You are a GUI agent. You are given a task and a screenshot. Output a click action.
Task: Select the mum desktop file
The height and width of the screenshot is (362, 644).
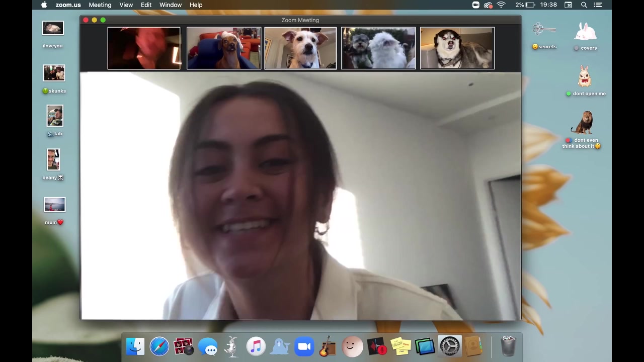coord(54,211)
